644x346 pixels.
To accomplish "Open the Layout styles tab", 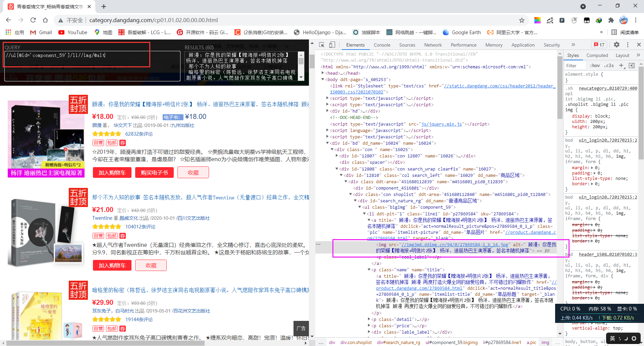I will 623,55.
